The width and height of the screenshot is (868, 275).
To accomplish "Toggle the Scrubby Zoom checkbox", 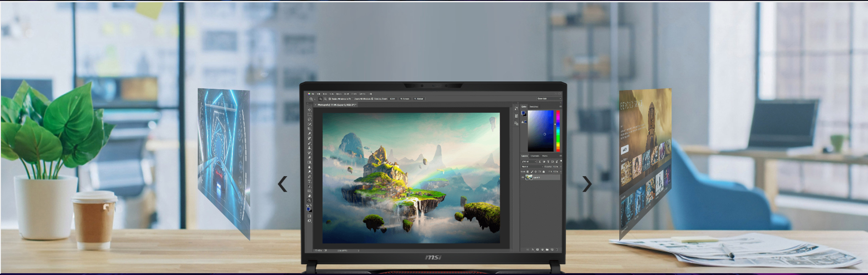I will tap(372, 99).
